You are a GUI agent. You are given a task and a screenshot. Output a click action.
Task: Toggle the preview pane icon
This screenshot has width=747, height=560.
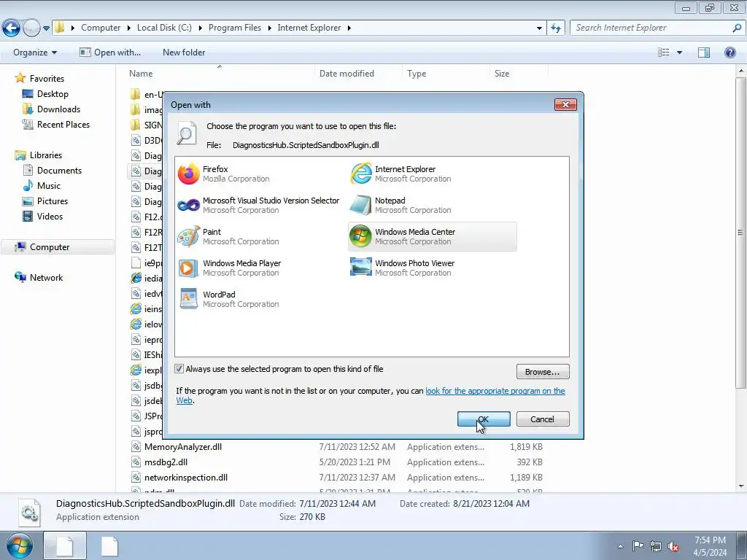tap(703, 52)
